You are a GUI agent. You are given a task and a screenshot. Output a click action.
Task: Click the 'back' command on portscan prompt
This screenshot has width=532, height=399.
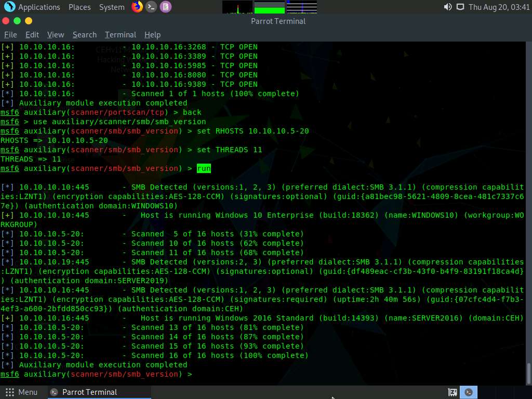tap(192, 112)
